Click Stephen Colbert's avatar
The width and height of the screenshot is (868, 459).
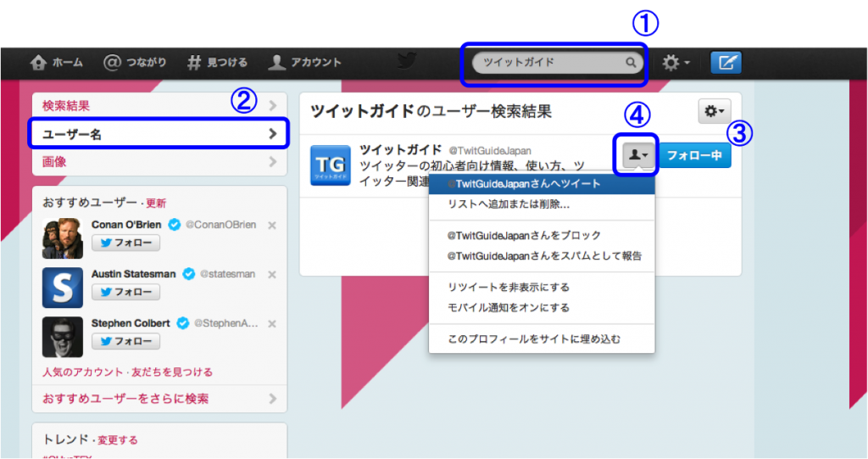(x=63, y=337)
